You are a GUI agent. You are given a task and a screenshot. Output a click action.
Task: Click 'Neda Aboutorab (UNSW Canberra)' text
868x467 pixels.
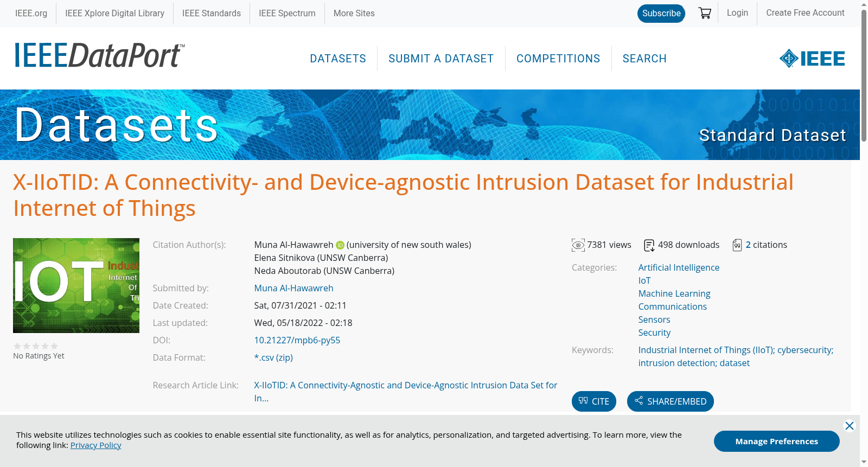(x=324, y=271)
